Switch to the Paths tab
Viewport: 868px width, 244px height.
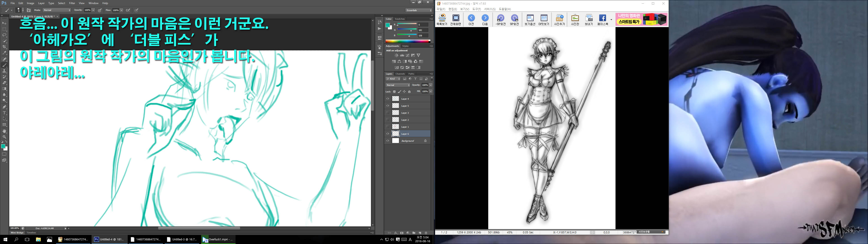click(x=411, y=74)
